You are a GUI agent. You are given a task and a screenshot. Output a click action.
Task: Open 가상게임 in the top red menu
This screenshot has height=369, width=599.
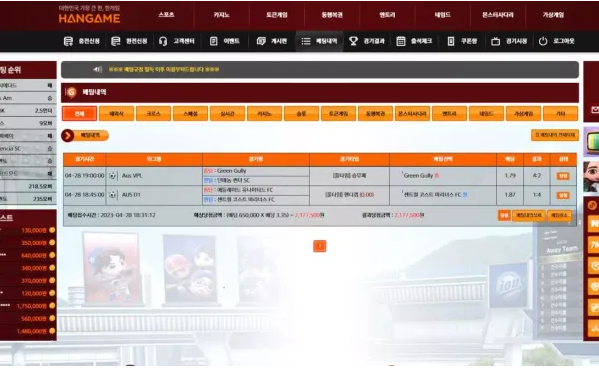tap(553, 15)
